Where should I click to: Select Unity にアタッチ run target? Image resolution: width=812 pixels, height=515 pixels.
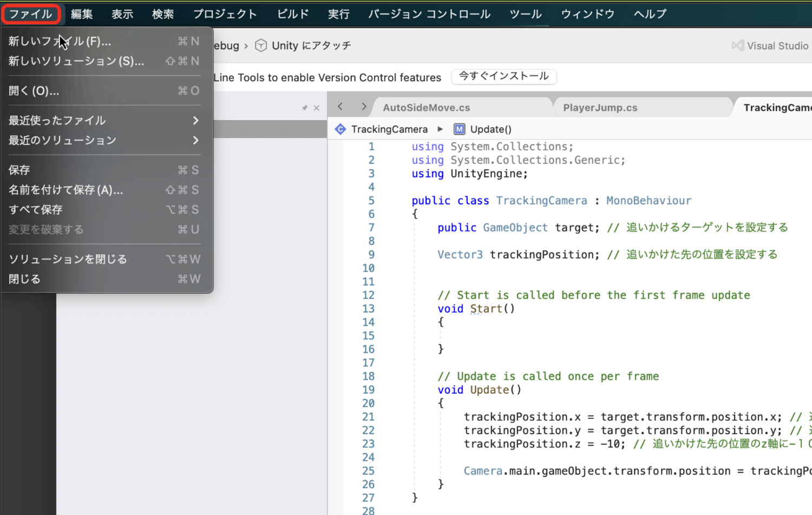point(311,45)
